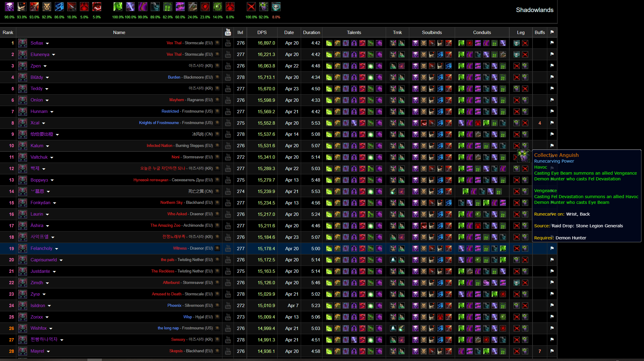Click the skull soulbind icon showing 98.0%

pos(9,7)
